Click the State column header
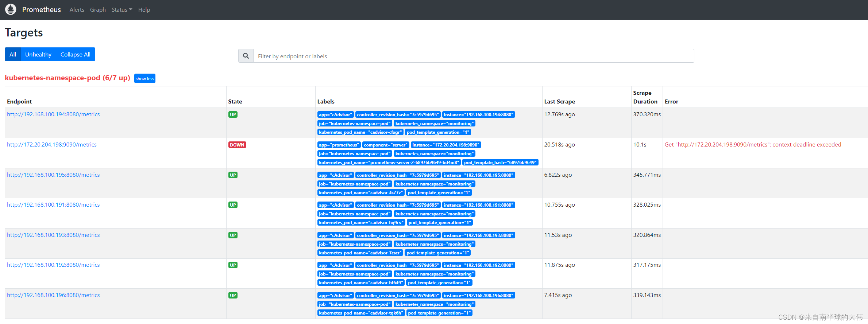The width and height of the screenshot is (868, 324). coord(235,102)
